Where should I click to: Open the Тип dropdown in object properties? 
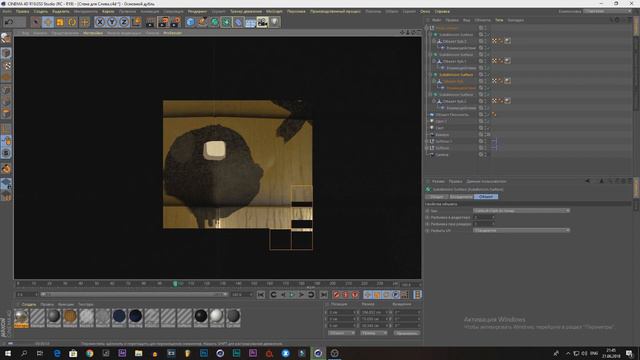(521, 211)
